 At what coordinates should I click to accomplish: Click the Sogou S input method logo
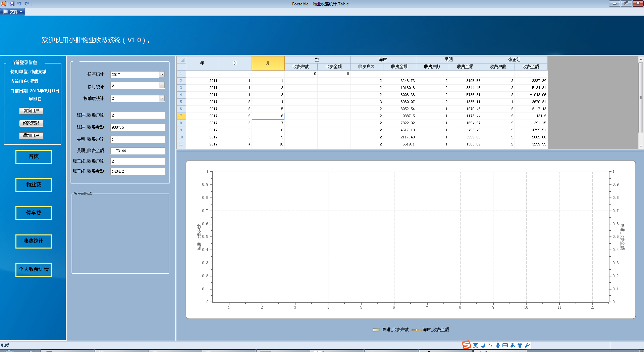click(467, 345)
